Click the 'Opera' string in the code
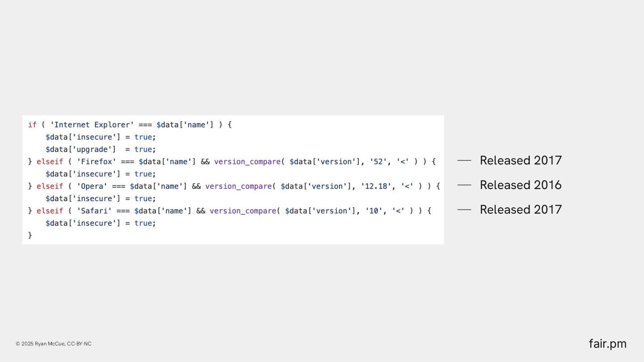The image size is (644, 362). 92,186
